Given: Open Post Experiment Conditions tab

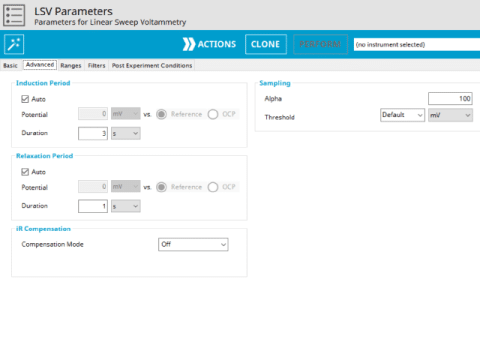Looking at the screenshot, I should (152, 65).
